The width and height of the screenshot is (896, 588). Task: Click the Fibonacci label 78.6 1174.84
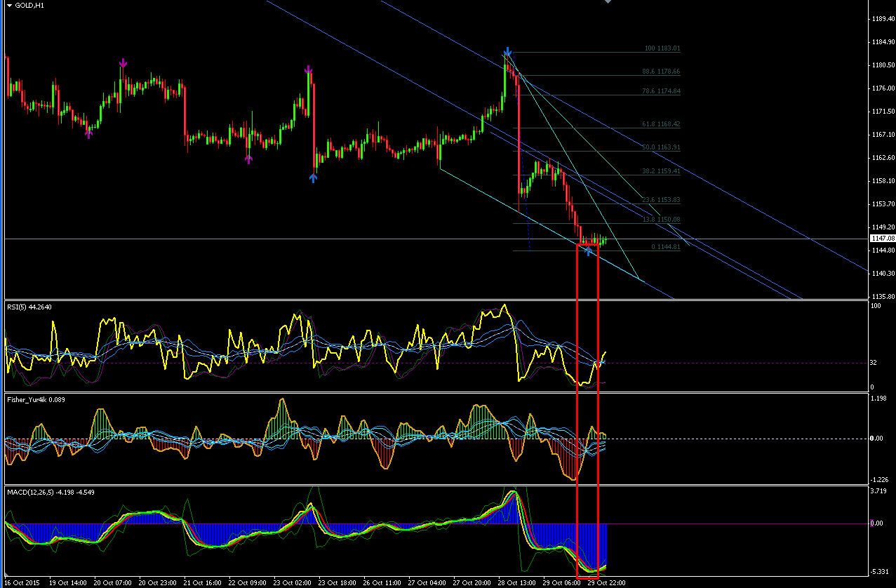click(661, 91)
